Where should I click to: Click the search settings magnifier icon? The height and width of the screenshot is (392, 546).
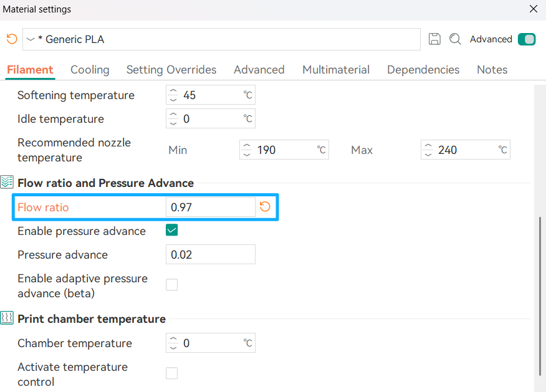[456, 39]
